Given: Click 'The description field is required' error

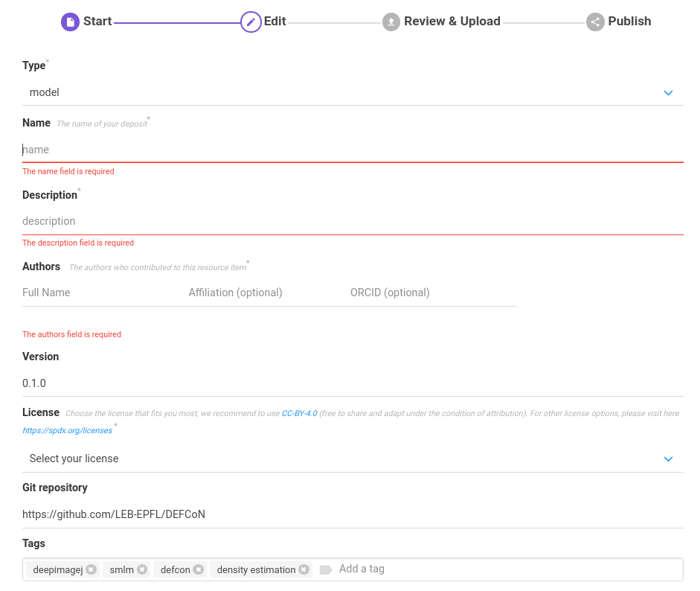Looking at the screenshot, I should coord(78,243).
